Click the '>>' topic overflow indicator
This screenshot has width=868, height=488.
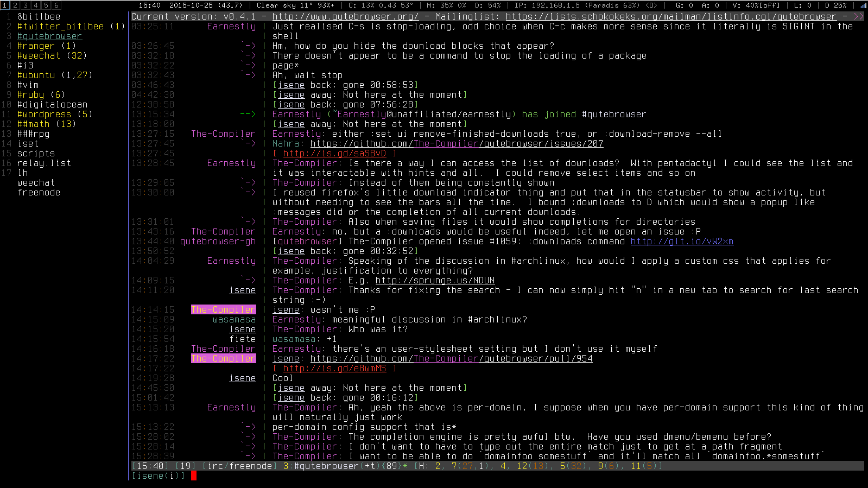click(x=858, y=16)
